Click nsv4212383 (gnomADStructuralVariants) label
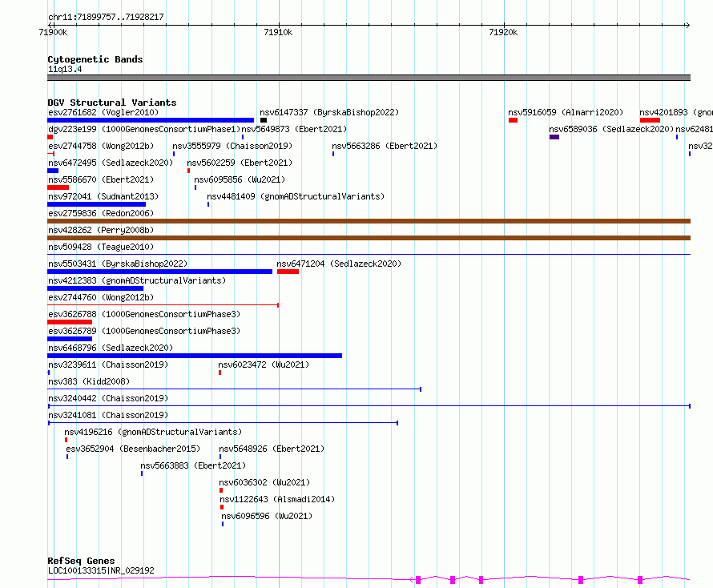 (x=137, y=280)
